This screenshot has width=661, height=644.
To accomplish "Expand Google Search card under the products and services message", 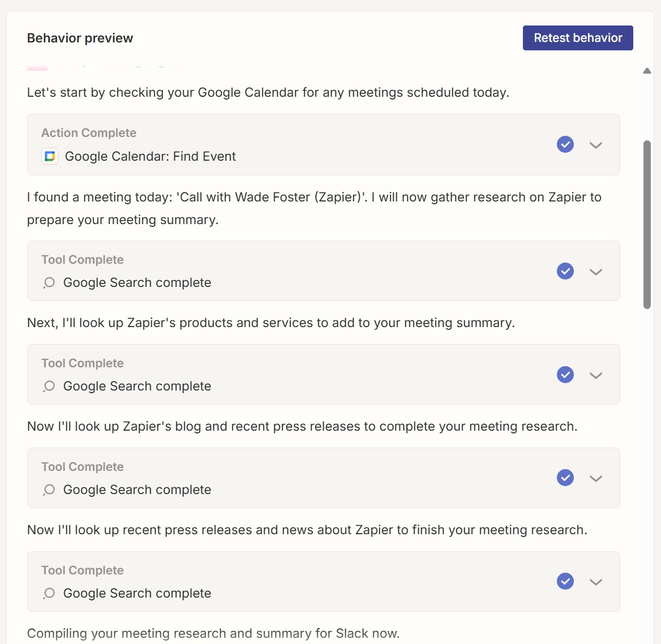I will point(596,376).
